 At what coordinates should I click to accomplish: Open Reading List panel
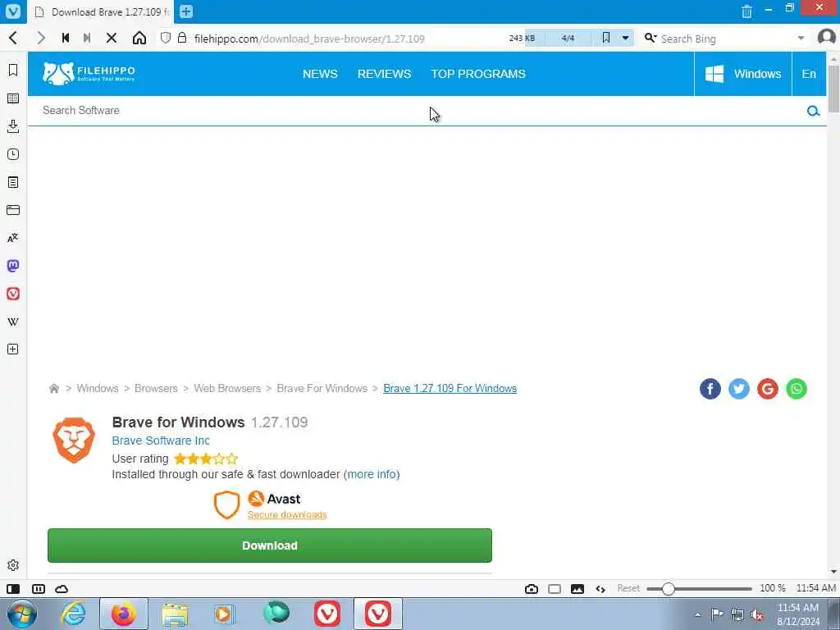[x=13, y=98]
